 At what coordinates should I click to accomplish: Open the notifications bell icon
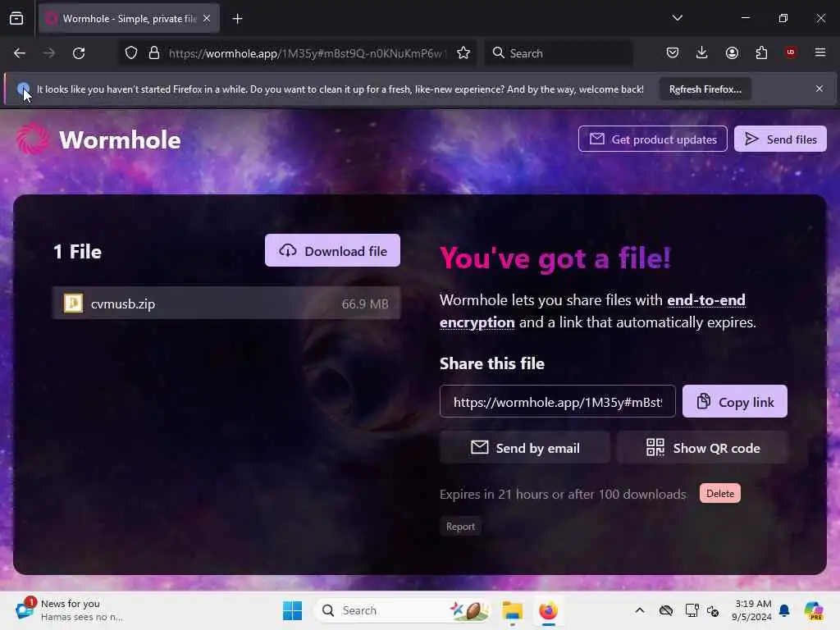click(784, 610)
